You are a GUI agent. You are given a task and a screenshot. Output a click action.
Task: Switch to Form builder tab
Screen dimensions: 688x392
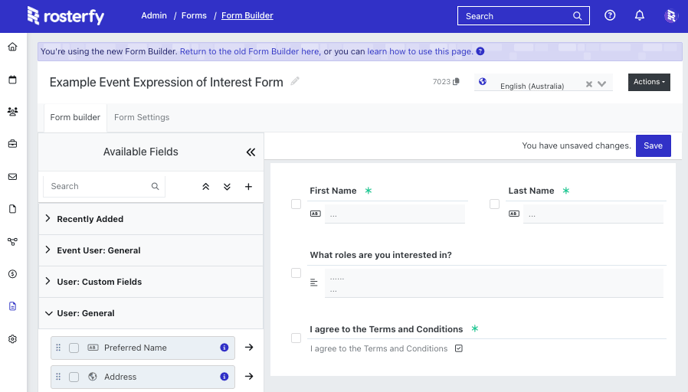click(x=75, y=117)
